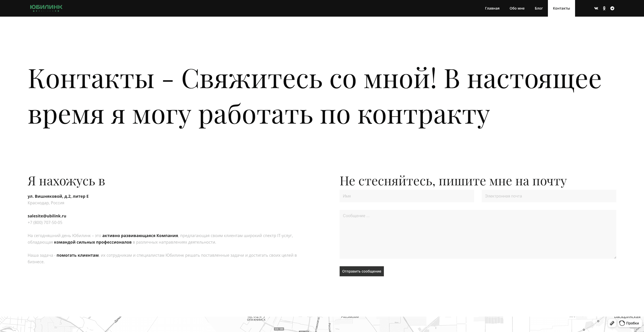Click inside the Сообщение text area
The image size is (644, 332).
click(477, 234)
